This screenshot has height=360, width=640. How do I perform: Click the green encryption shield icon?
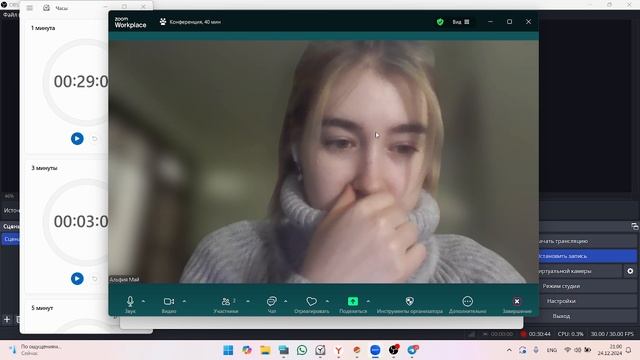click(x=440, y=22)
